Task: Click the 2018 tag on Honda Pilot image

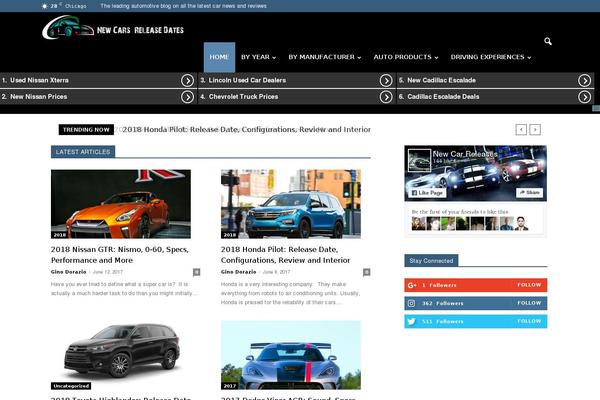Action: click(230, 235)
